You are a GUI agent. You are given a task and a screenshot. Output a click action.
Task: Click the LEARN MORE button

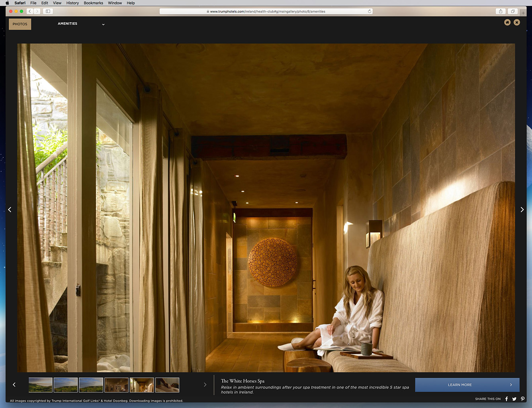467,385
